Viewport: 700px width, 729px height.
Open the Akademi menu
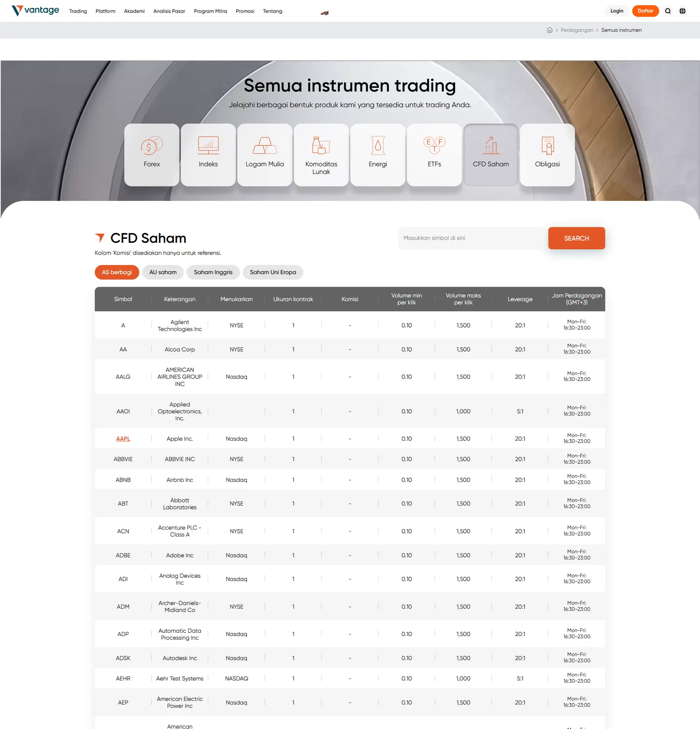tap(134, 11)
